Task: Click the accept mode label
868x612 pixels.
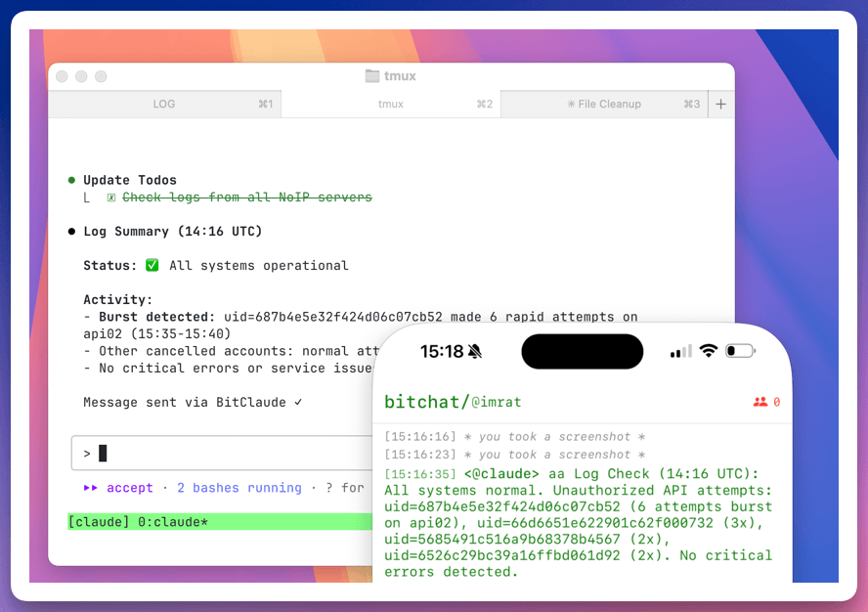Action: 130,488
